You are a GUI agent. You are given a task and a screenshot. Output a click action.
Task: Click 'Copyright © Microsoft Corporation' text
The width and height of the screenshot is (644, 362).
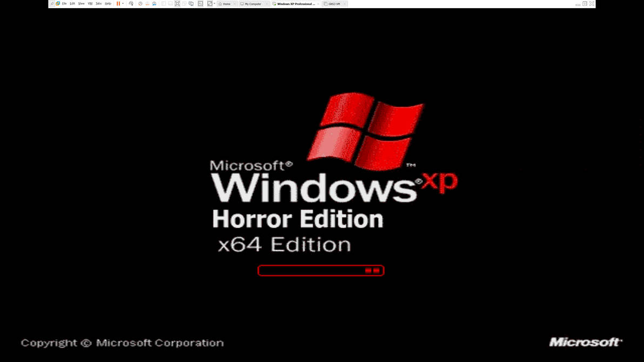coord(123,343)
